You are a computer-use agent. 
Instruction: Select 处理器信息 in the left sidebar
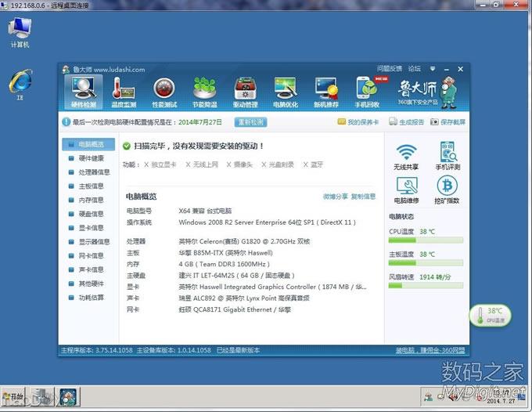coord(94,172)
